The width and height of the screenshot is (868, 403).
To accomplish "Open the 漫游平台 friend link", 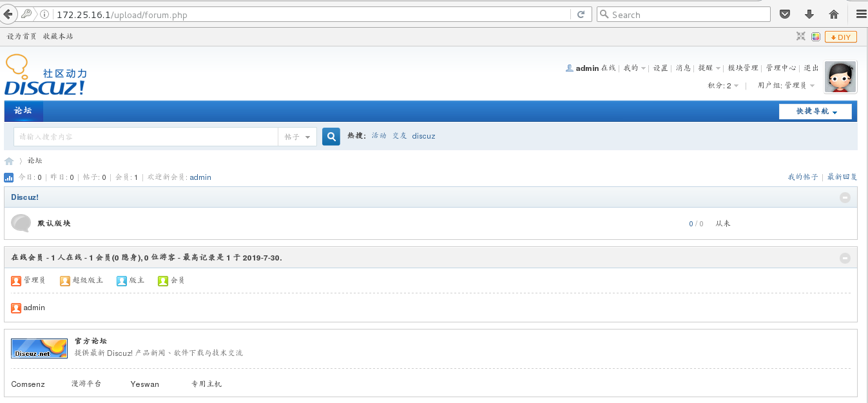I will (x=86, y=384).
